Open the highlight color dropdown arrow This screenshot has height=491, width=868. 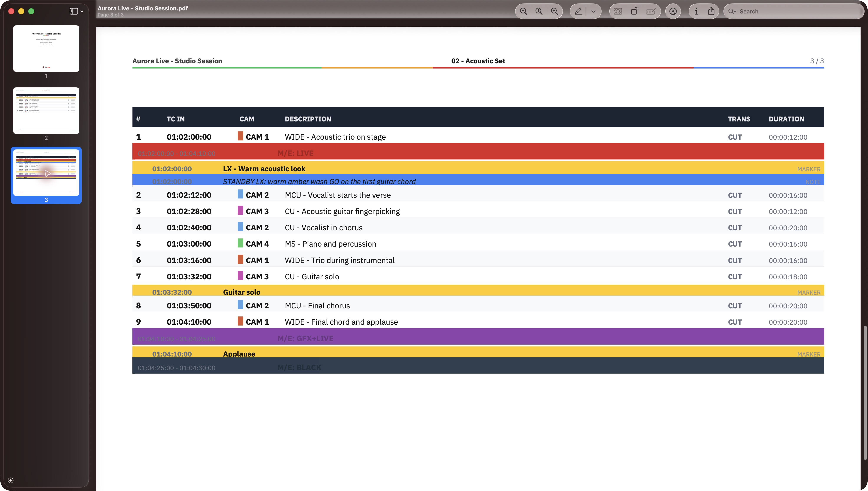[593, 11]
